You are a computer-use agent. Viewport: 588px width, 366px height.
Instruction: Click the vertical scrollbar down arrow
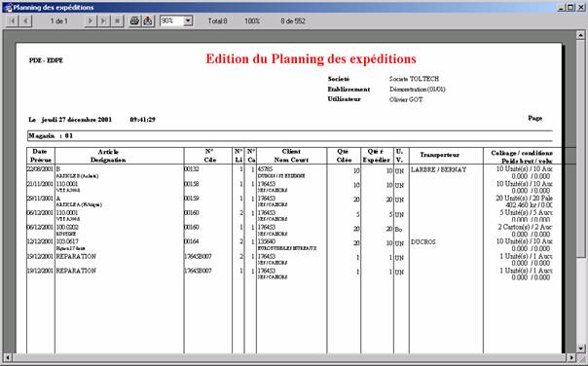point(580,348)
